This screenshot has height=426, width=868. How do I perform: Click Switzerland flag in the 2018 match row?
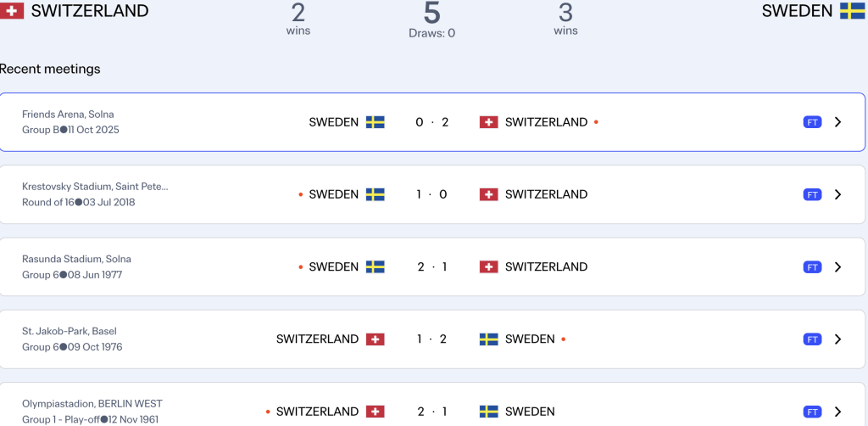pos(488,194)
